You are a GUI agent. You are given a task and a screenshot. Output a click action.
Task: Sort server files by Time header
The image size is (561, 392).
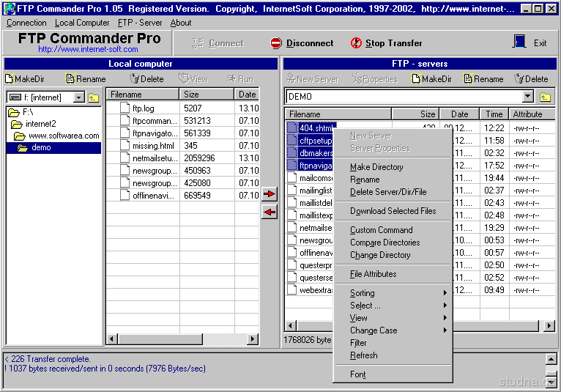coord(494,114)
